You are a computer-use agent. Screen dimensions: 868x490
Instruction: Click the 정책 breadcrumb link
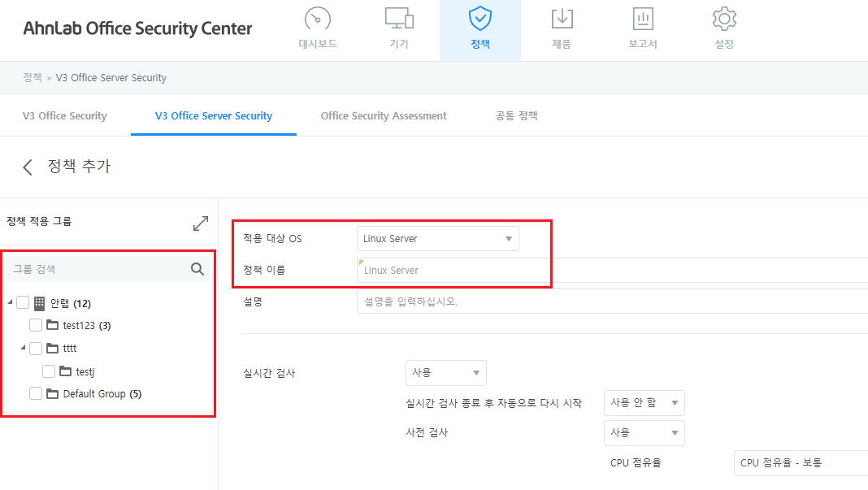coord(33,77)
